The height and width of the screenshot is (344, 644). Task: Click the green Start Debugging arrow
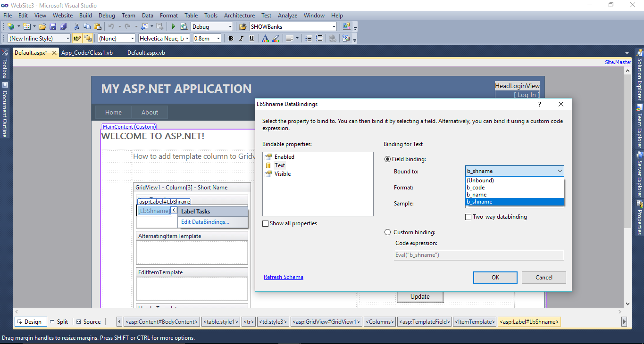pyautogui.click(x=174, y=27)
